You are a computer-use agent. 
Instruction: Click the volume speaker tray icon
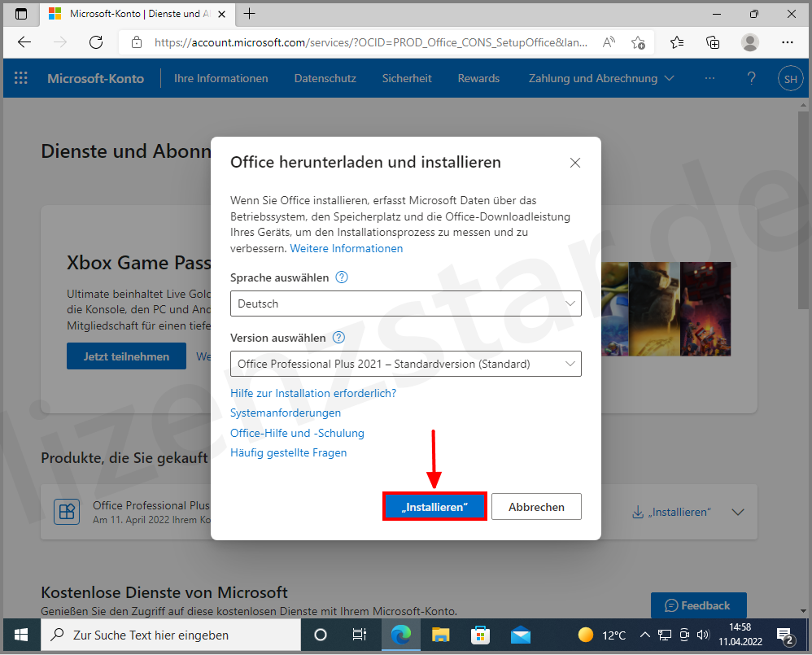point(703,635)
